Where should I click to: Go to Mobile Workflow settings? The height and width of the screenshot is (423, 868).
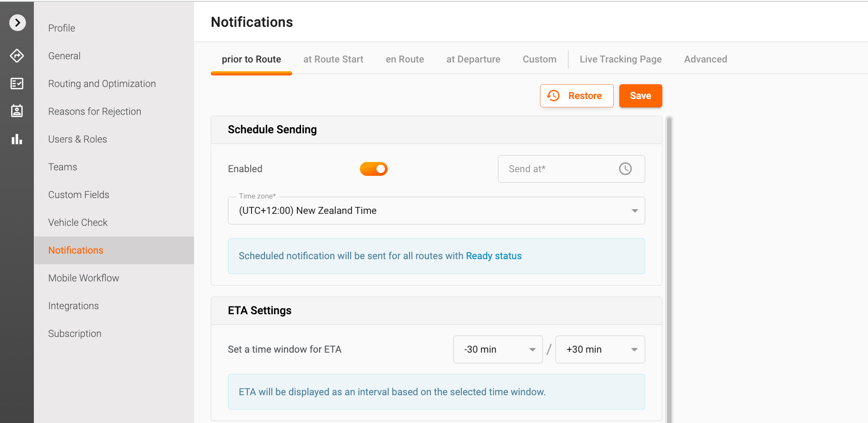[83, 278]
